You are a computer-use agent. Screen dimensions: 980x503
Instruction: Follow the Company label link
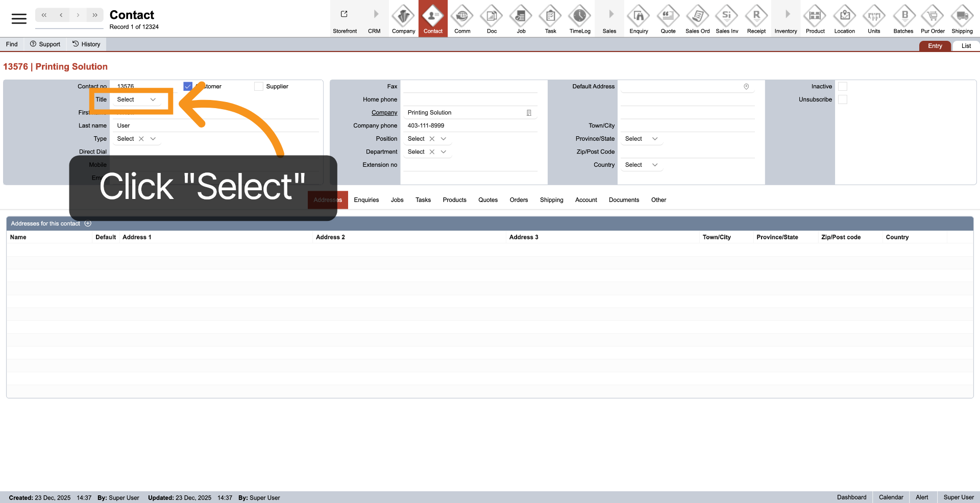tap(384, 113)
